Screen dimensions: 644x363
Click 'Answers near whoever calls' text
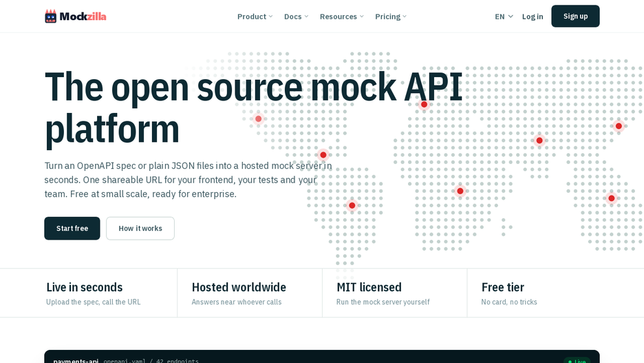237,302
